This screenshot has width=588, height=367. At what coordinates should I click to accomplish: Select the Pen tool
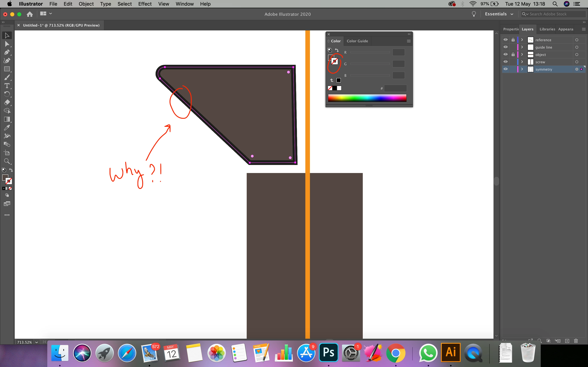pyautogui.click(x=7, y=52)
